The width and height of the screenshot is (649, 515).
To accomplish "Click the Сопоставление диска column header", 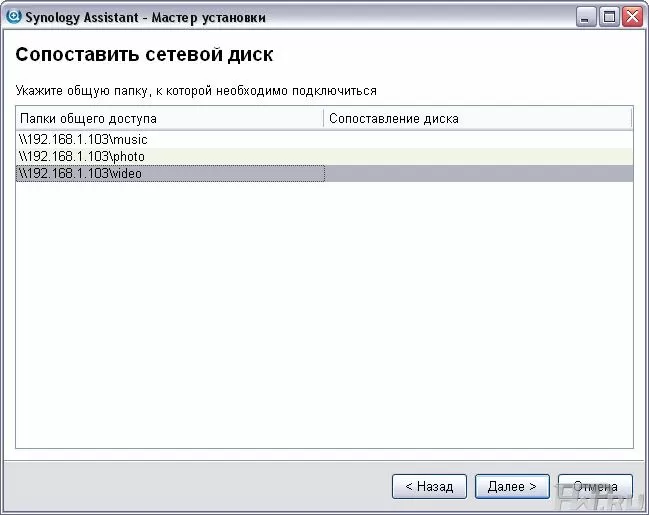I will (x=478, y=118).
